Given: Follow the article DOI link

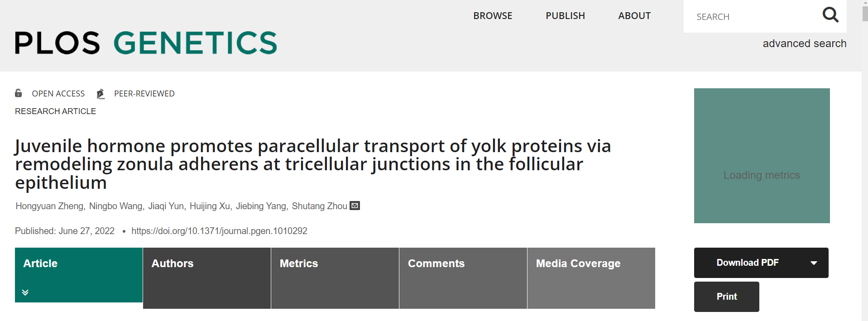Looking at the screenshot, I should tap(219, 230).
